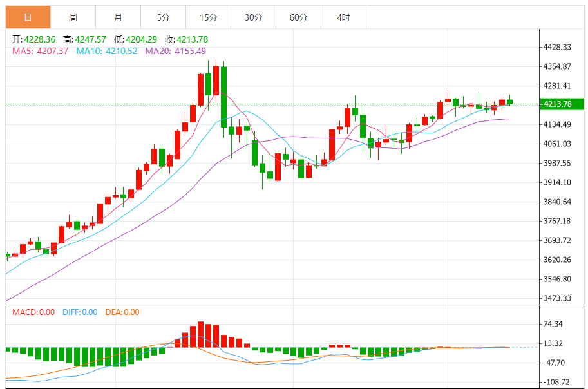Click the blue DIFF value label
Viewport: 588px width, 389px height.
click(80, 312)
